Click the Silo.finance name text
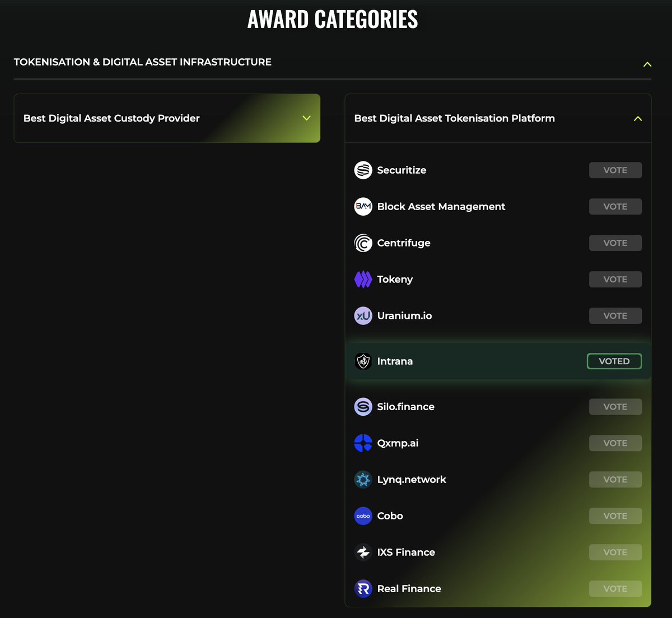 406,407
